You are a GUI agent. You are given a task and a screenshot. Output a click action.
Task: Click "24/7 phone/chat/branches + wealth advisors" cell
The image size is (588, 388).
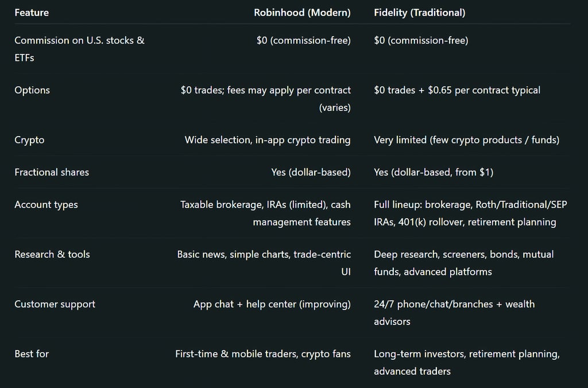(454, 313)
